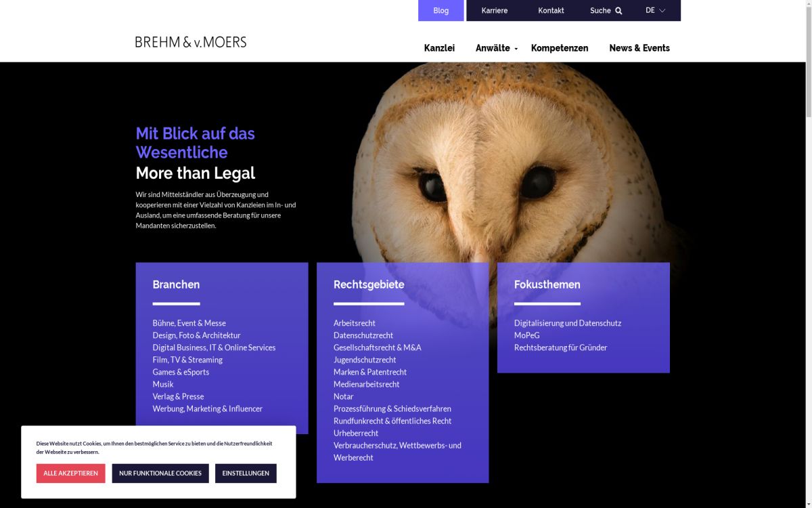
Task: Open the Karriere page
Action: click(x=495, y=11)
